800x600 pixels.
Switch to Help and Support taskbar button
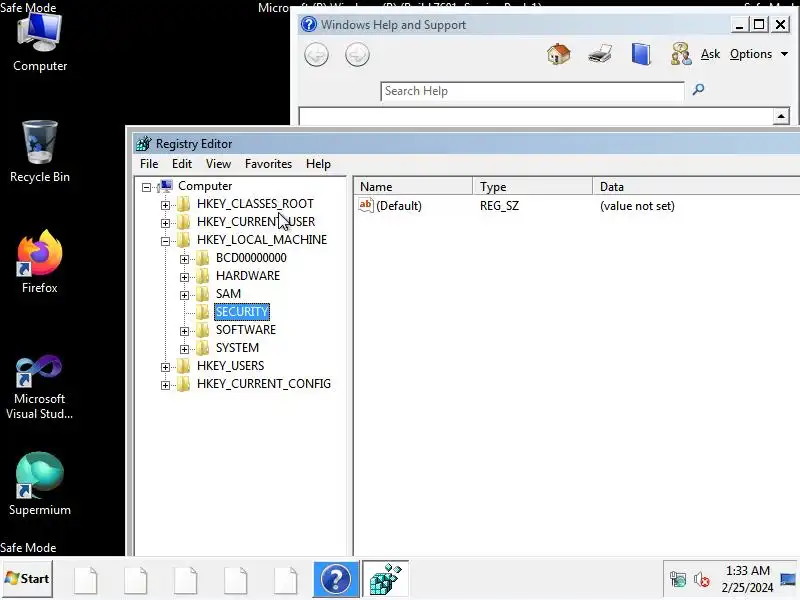coord(336,579)
